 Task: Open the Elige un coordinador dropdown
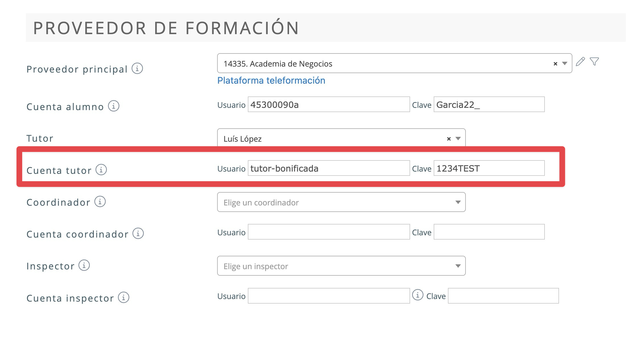click(341, 202)
